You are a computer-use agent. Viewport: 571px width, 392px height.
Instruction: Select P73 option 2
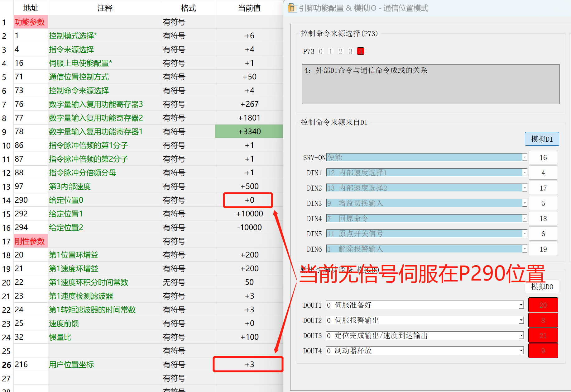click(x=341, y=51)
